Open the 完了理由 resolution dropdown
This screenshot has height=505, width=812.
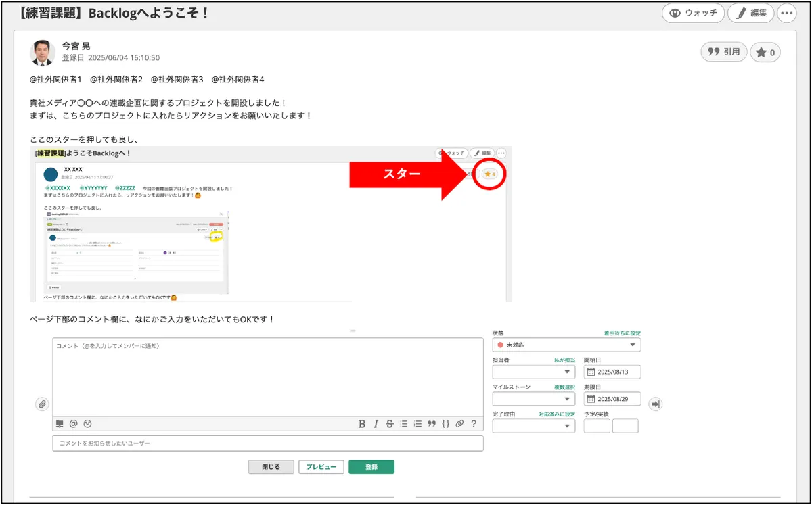(x=534, y=426)
